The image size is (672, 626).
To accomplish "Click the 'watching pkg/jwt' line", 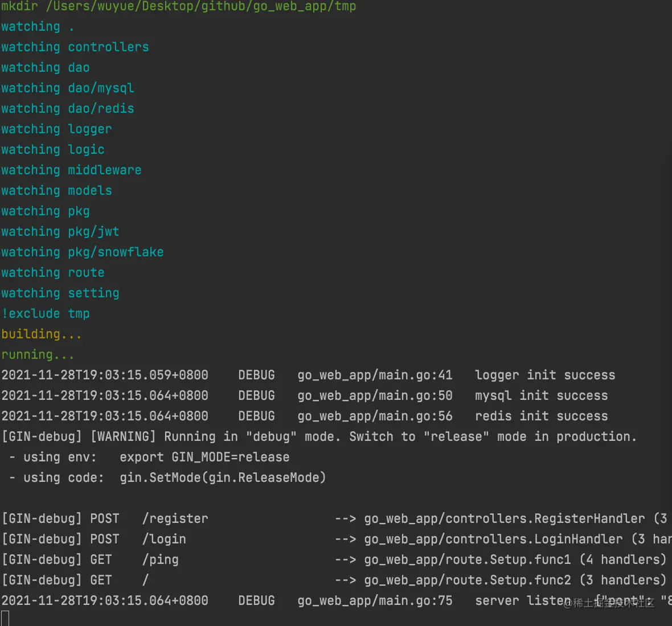I will [x=60, y=232].
